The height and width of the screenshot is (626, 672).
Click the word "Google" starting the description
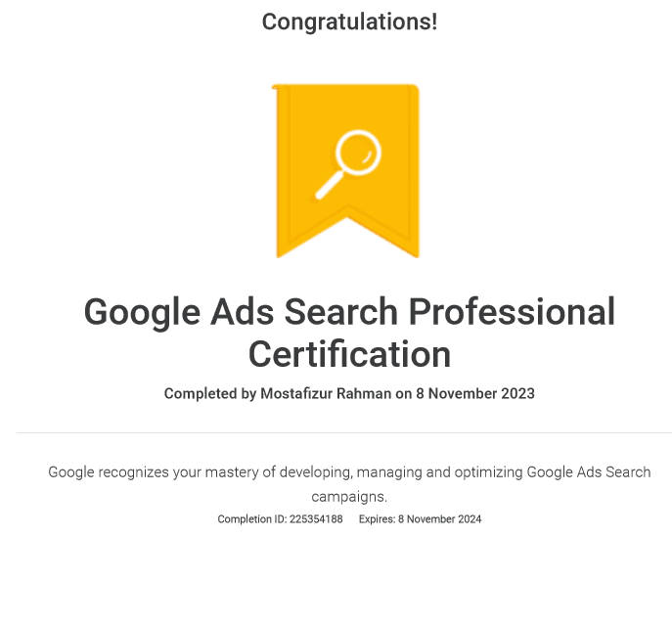coord(71,472)
